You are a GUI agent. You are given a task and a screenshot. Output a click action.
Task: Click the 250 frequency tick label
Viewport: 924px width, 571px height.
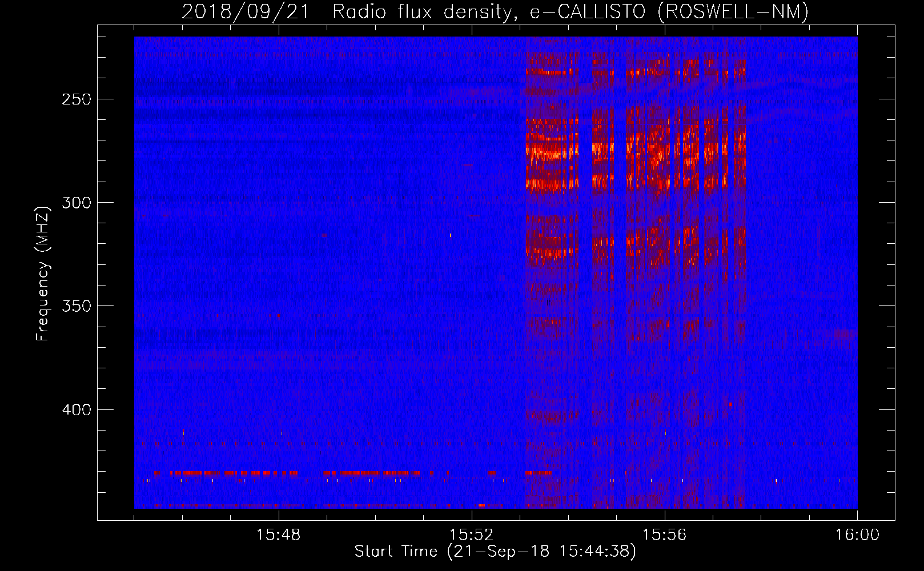click(77, 99)
